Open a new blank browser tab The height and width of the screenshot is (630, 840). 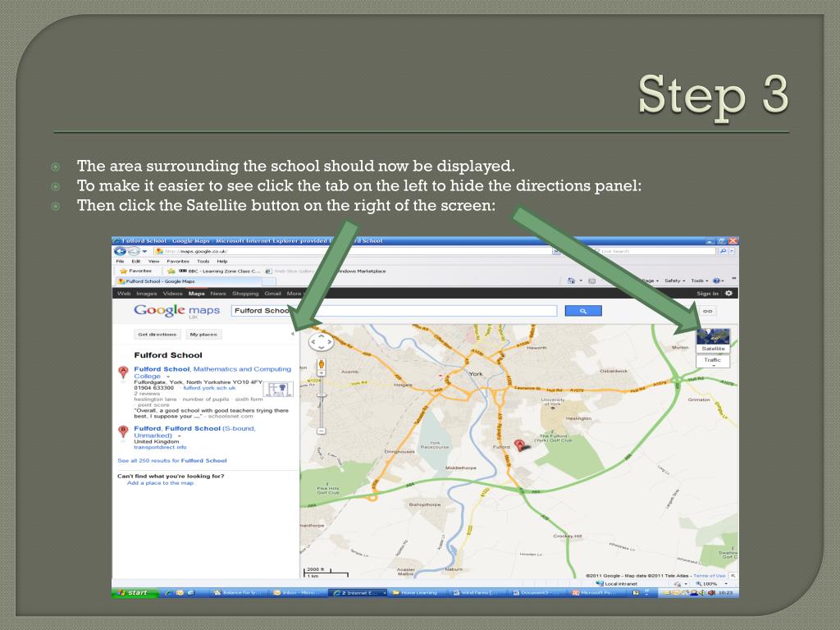(x=268, y=281)
